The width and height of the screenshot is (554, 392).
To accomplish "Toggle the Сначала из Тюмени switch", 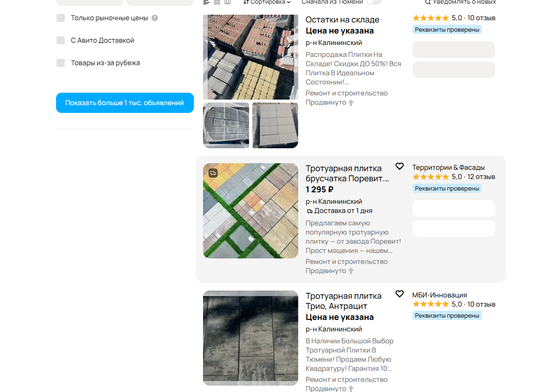I will tap(374, 2).
